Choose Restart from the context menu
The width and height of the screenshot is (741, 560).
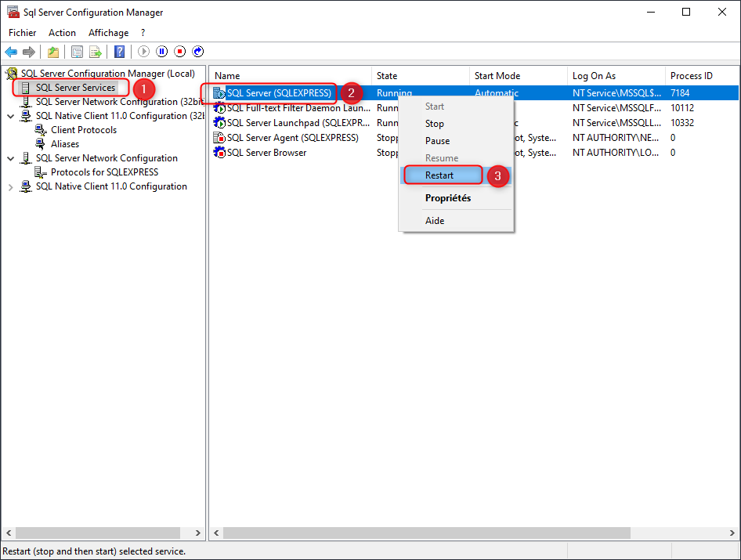coord(439,175)
